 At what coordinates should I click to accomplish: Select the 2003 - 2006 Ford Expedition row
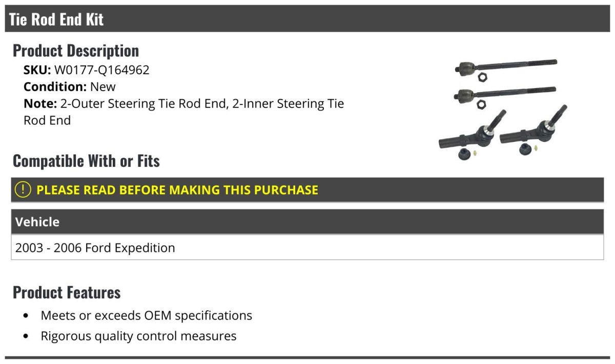(x=307, y=248)
